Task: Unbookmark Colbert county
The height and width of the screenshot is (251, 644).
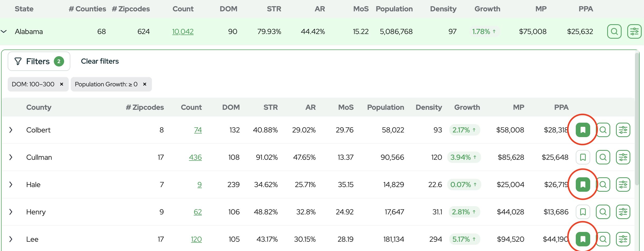Action: (x=583, y=130)
